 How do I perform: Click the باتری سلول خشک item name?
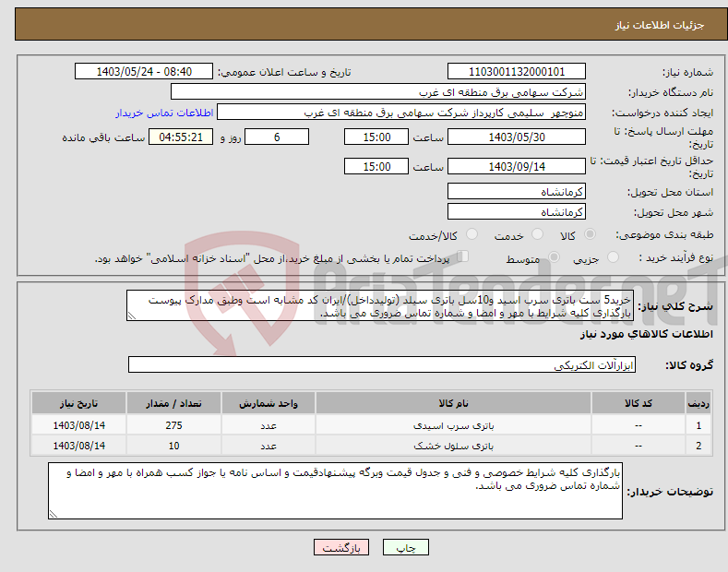pos(454,447)
